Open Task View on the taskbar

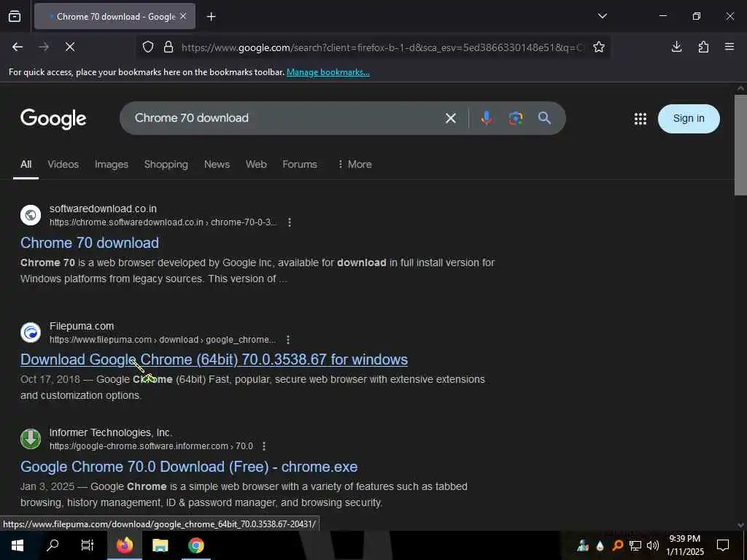tap(88, 545)
